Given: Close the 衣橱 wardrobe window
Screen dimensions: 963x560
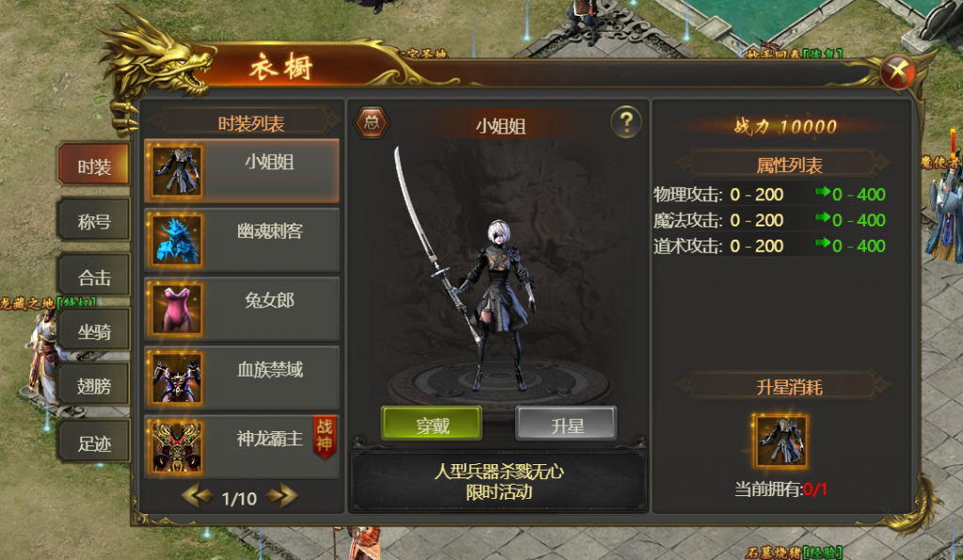Looking at the screenshot, I should [897, 72].
